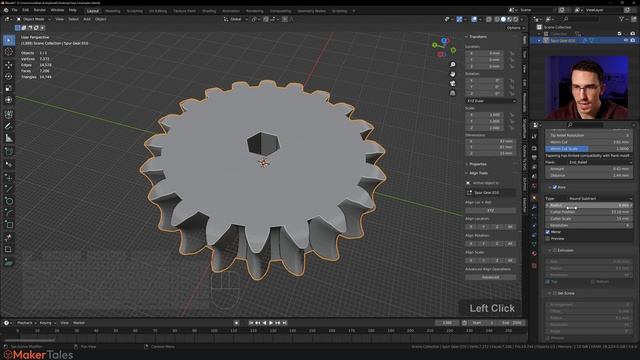Open the Object properties tab icon
This screenshot has width=640, height=360.
pos(534,198)
